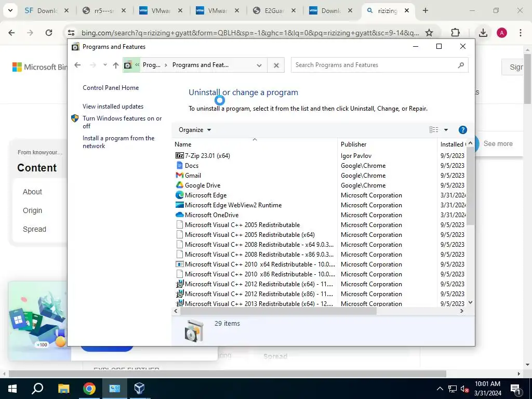Open the notification center icon
The height and width of the screenshot is (399, 532).
coord(516,390)
